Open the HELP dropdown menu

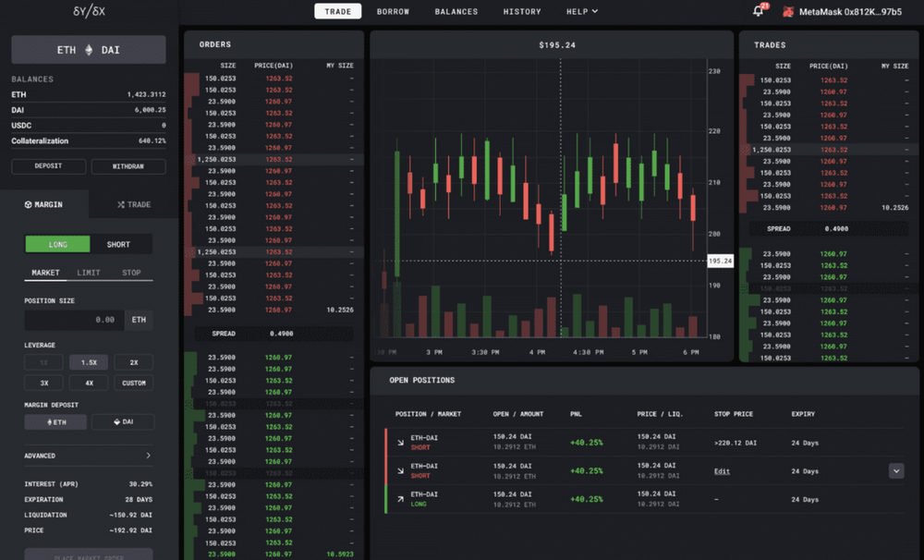(581, 11)
